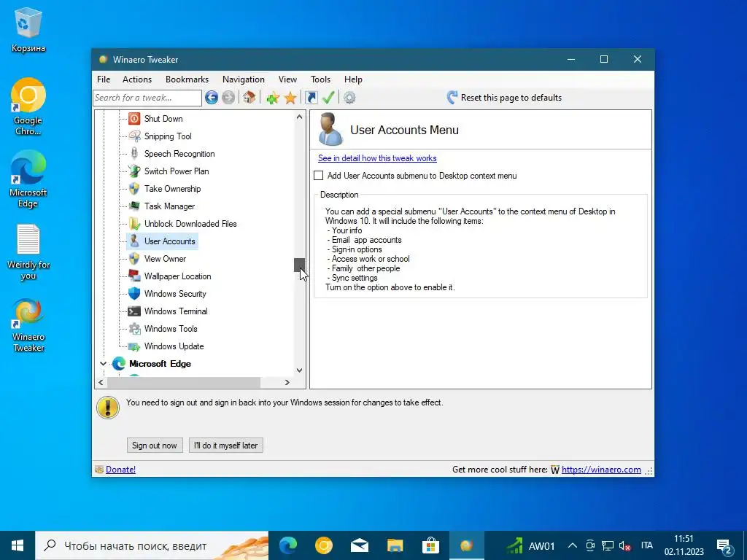Select the 'Weirdly for you' text file
Screen dimensions: 747x560
[x=28, y=252]
